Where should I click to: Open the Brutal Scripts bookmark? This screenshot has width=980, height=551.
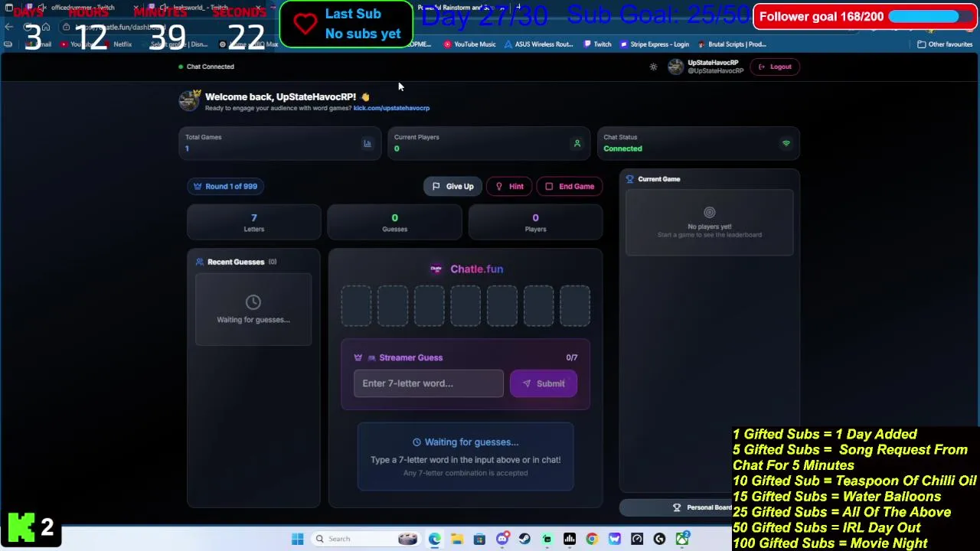tap(732, 44)
